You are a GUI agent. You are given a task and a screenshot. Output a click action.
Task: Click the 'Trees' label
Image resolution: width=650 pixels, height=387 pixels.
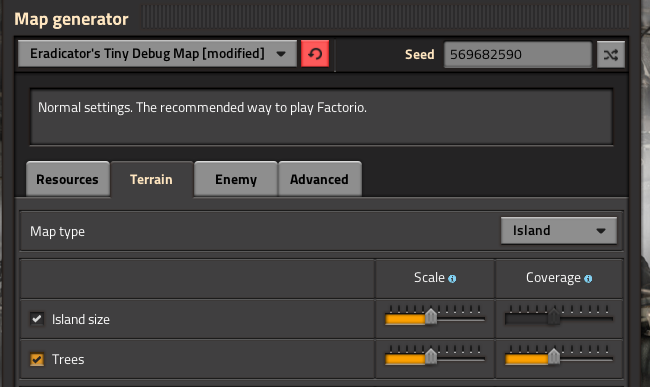68,359
